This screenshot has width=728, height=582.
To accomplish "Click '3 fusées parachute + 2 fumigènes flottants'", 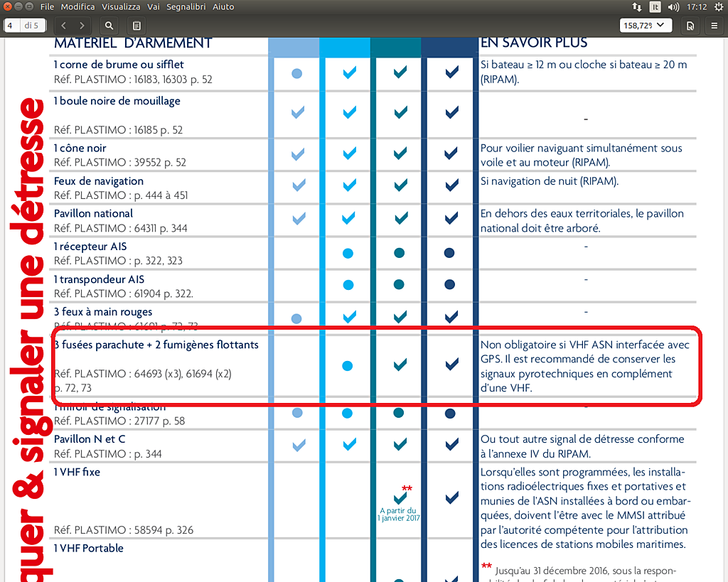I will click(x=156, y=345).
